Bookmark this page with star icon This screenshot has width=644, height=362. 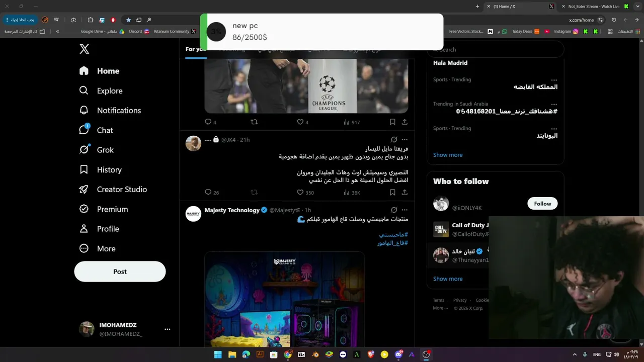(128, 20)
